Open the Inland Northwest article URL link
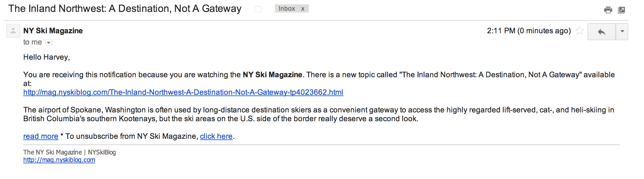 pyautogui.click(x=183, y=92)
